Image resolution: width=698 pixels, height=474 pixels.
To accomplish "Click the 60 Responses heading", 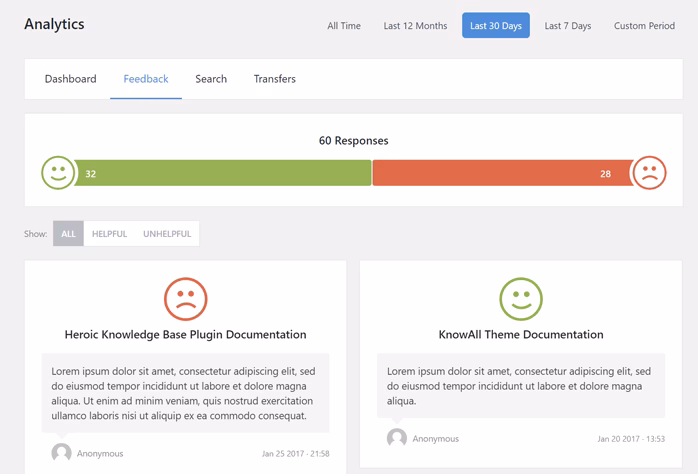I will [353, 141].
